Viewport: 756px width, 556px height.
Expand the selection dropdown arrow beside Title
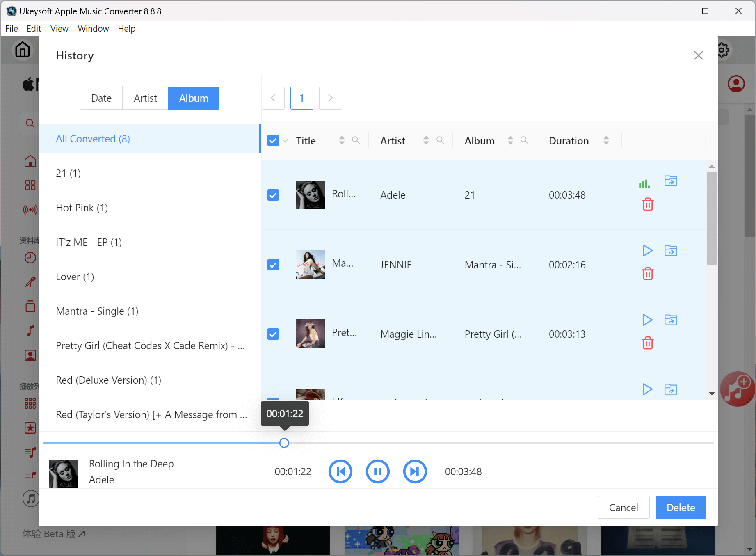click(x=285, y=141)
